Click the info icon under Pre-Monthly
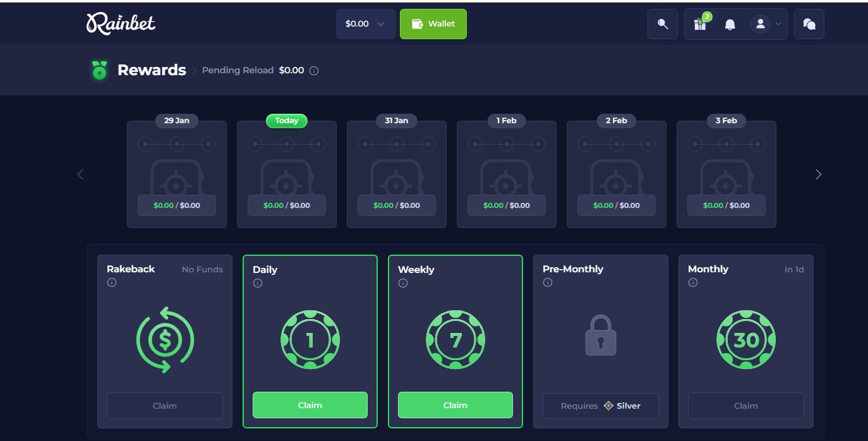This screenshot has height=441, width=868. [x=548, y=282]
